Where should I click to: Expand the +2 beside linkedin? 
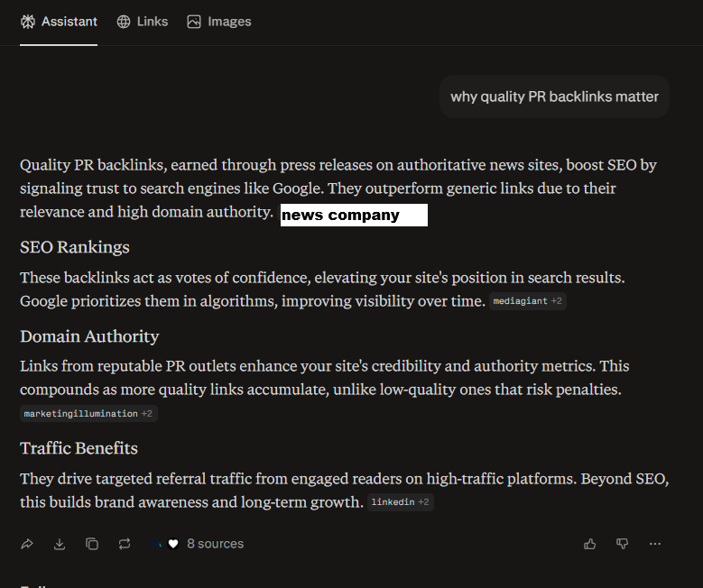point(424,502)
